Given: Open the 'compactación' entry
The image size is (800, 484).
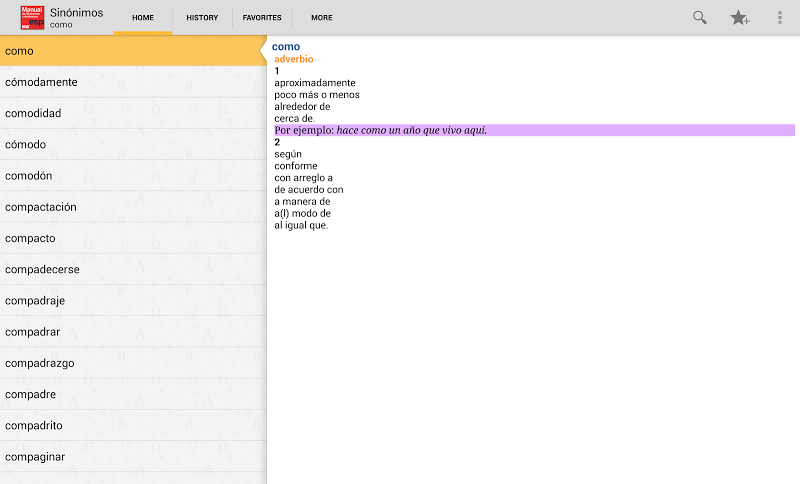Looking at the screenshot, I should 133,207.
